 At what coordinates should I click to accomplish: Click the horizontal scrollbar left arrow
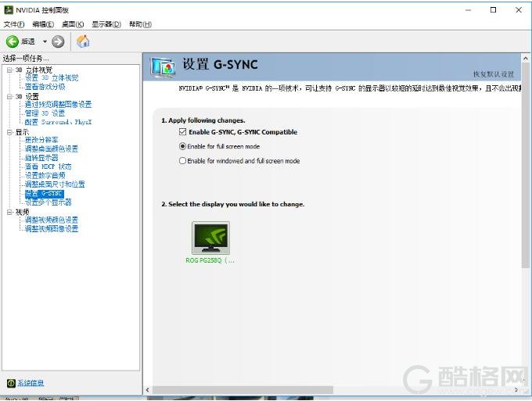(x=148, y=390)
